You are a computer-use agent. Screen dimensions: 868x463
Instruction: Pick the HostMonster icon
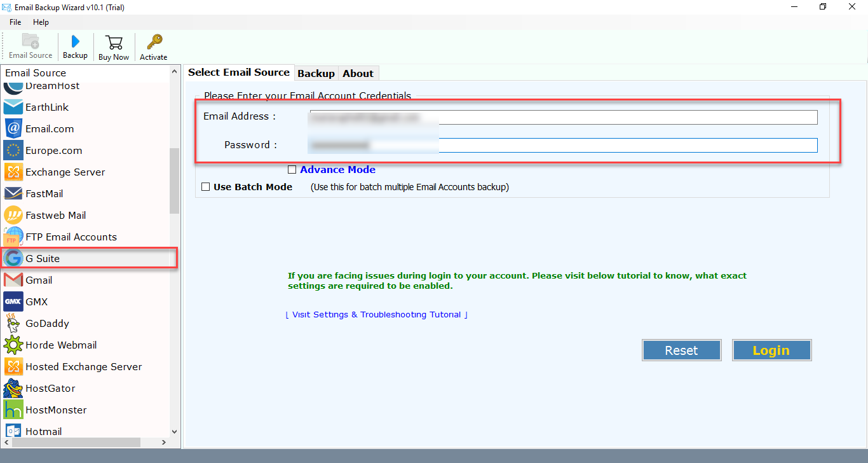point(13,410)
